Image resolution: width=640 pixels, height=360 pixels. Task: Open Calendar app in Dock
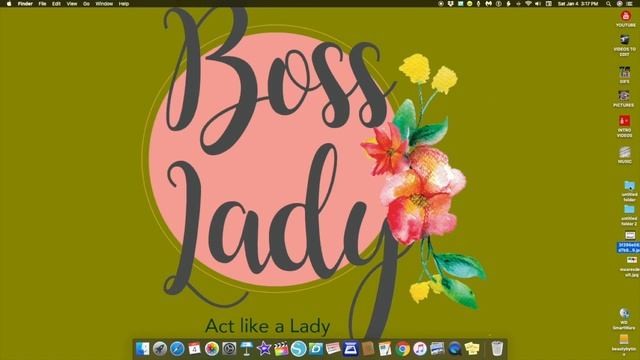(x=194, y=349)
